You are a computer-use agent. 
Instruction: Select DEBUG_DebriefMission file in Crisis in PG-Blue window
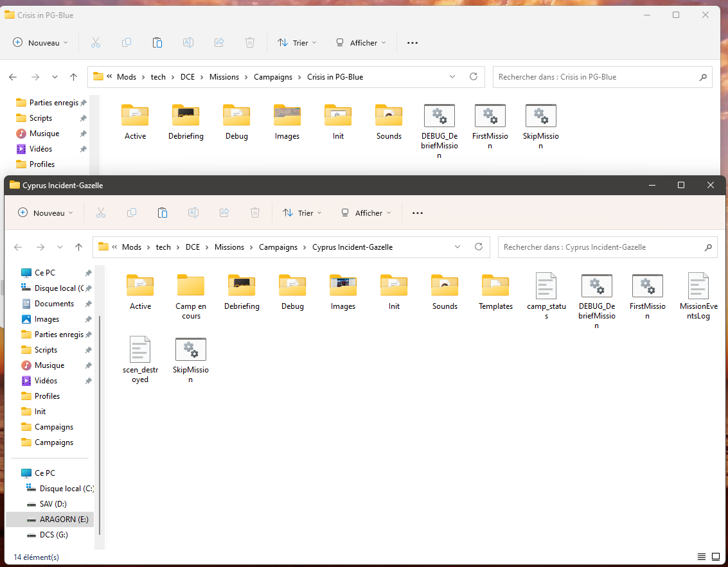pyautogui.click(x=439, y=131)
